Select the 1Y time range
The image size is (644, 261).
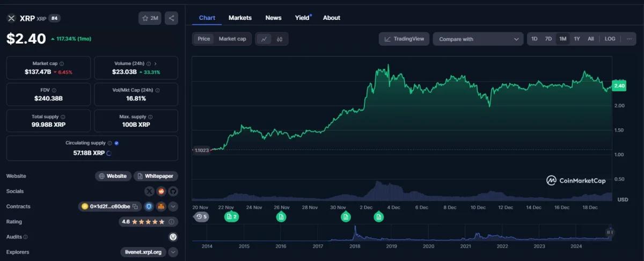[577, 39]
